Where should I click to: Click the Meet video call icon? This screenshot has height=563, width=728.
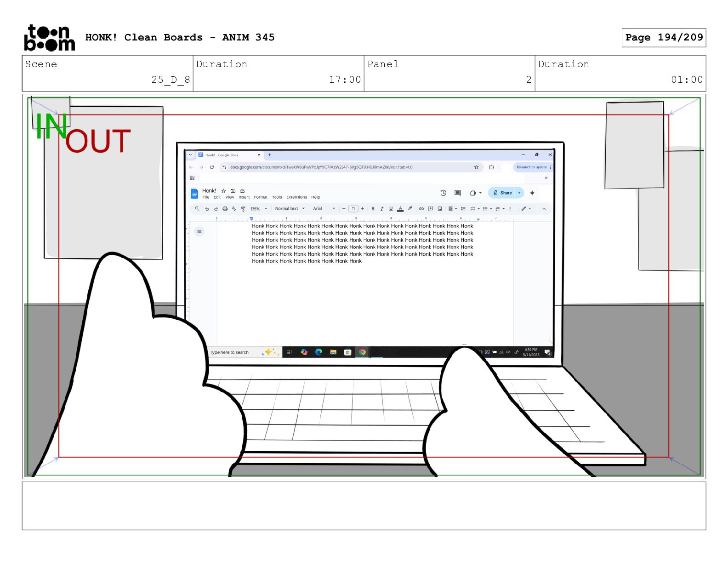473,193
